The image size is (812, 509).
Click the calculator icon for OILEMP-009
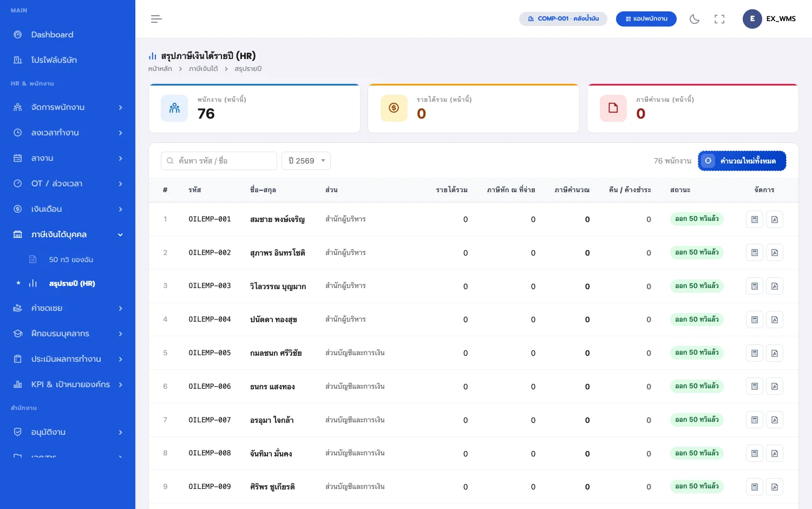[x=755, y=487]
